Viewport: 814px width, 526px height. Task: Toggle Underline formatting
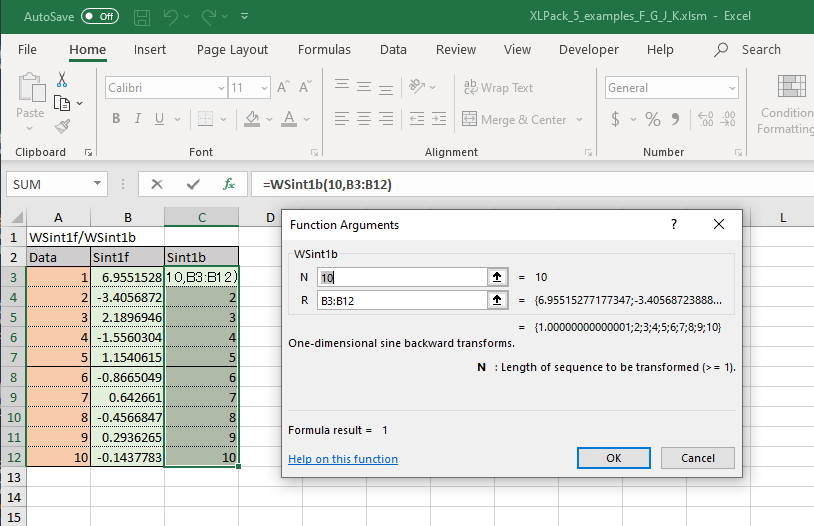tap(159, 119)
